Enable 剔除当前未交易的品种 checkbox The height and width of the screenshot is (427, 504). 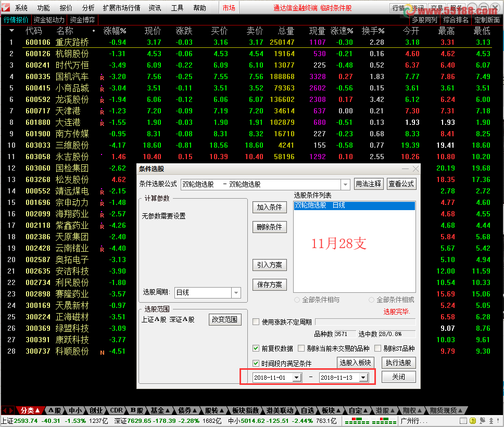click(301, 348)
